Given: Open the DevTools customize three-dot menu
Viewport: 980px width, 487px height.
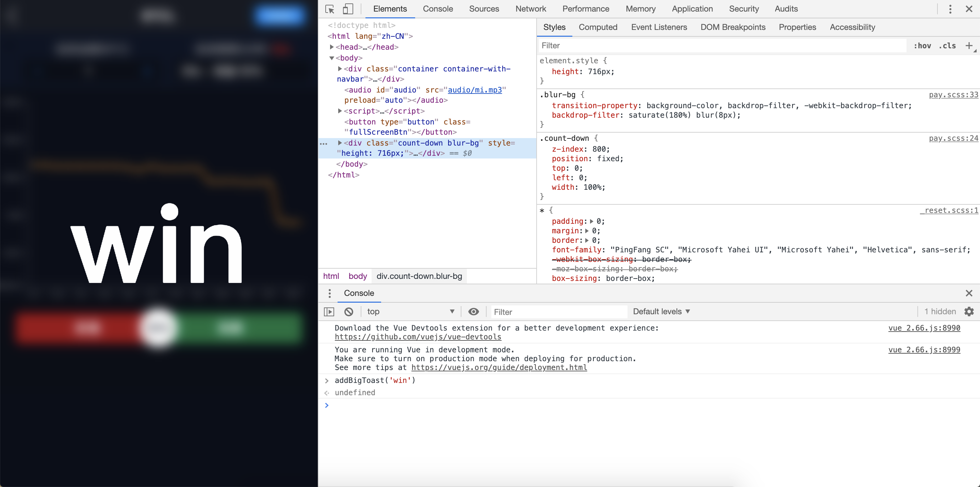Looking at the screenshot, I should 950,9.
